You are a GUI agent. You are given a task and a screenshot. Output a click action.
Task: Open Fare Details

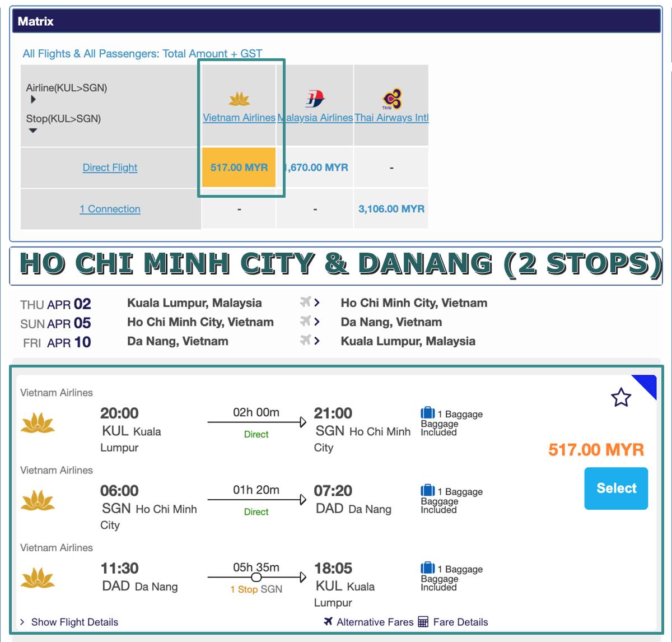point(460,622)
